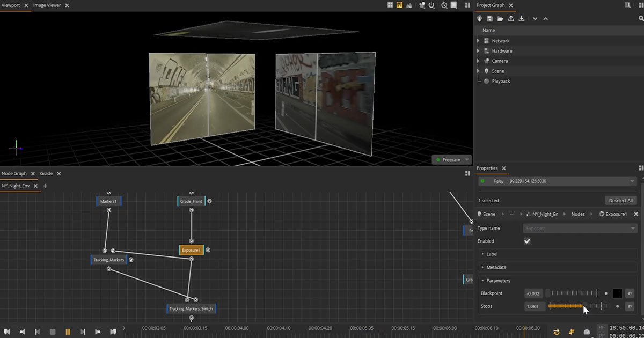Click the terrain icon in viewport toolbar
Viewport: 644px width, 338px height.
(x=409, y=5)
